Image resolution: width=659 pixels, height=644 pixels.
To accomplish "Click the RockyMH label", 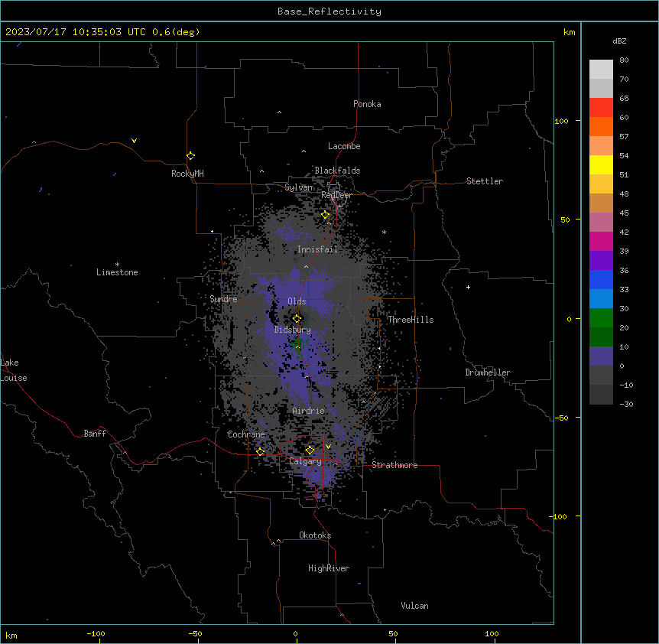I will click(x=187, y=174).
